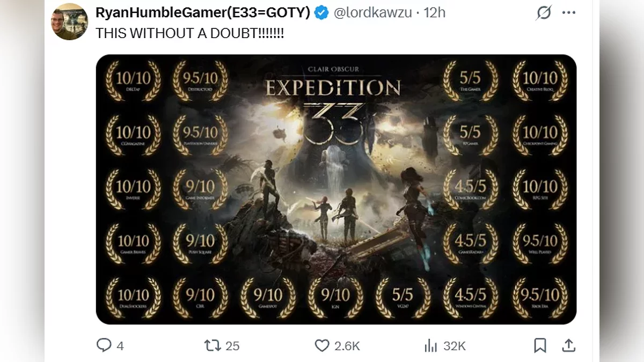The width and height of the screenshot is (644, 362).
Task: Click the 12h timestamp link
Action: (x=435, y=13)
